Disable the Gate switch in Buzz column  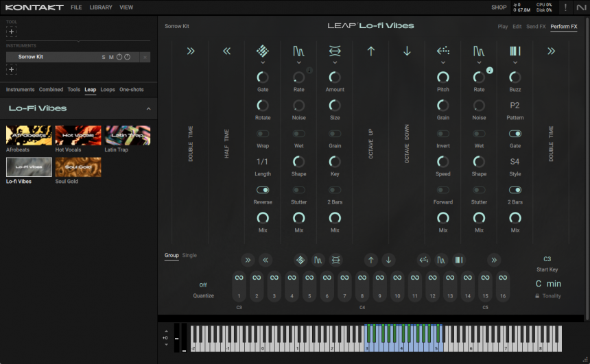click(x=515, y=134)
